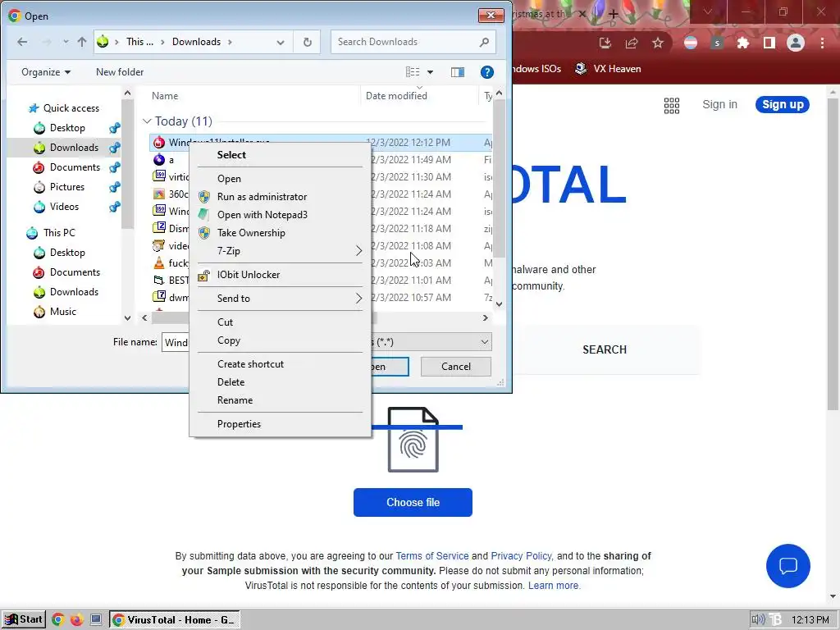
Task: Click the Cancel button in Open dialog
Action: tap(456, 367)
